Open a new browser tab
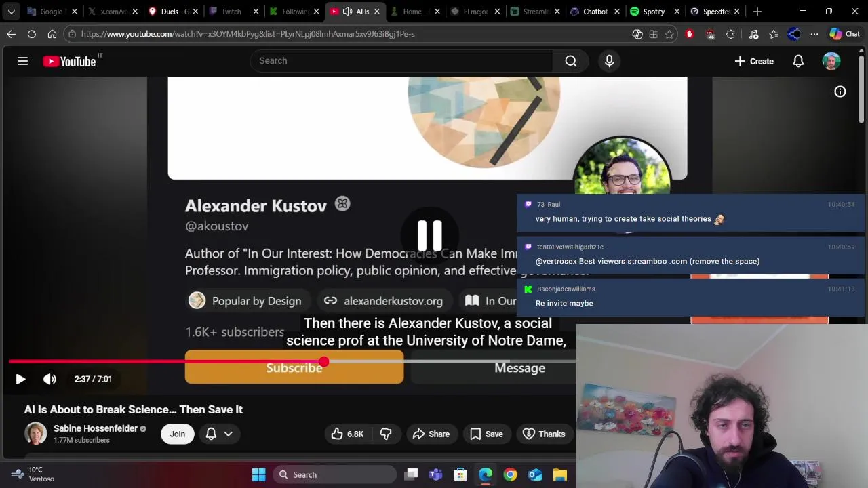Screen dimensions: 868x488 pyautogui.click(x=757, y=12)
